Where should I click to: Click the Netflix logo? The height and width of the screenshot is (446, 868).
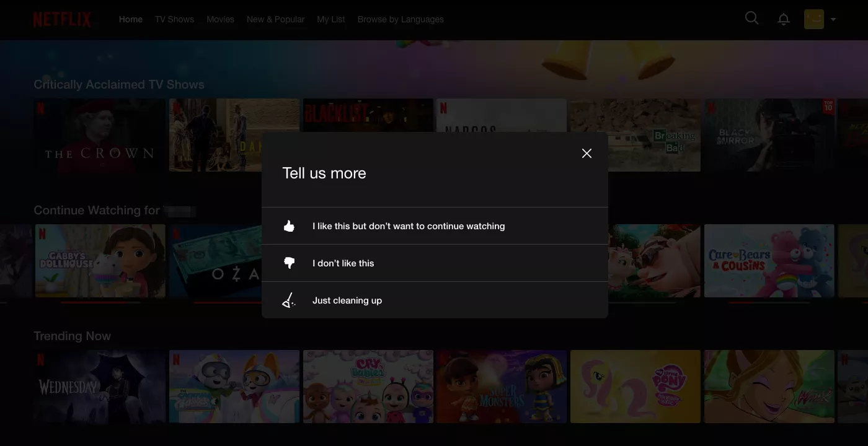(63, 20)
